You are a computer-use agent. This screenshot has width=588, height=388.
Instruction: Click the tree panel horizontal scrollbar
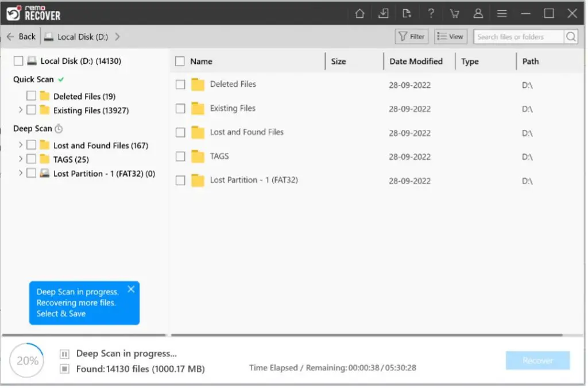[x=84, y=336]
